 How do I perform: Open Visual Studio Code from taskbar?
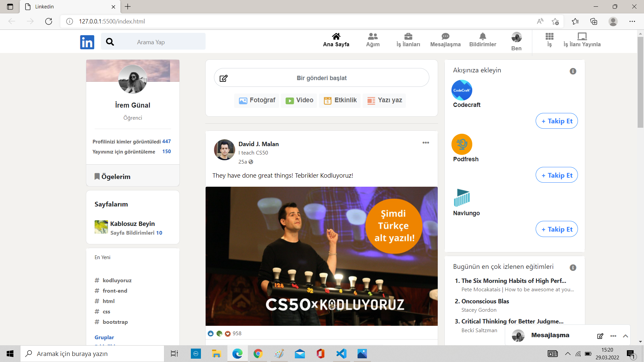pos(341,353)
